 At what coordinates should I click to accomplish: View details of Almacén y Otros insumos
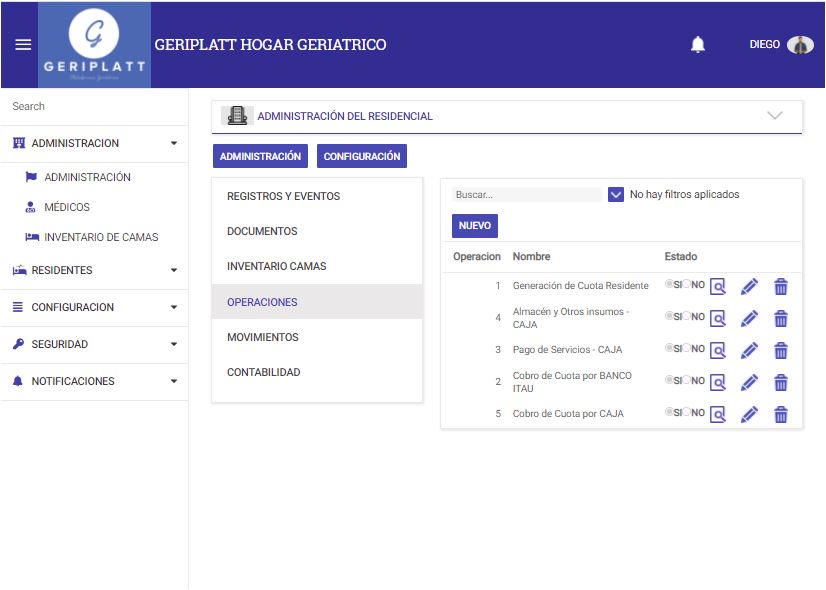point(717,319)
